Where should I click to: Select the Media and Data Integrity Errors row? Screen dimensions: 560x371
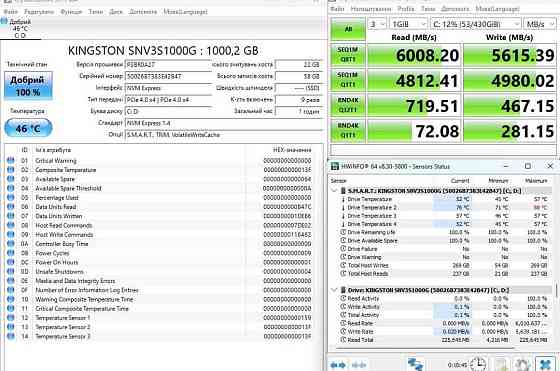[159, 281]
